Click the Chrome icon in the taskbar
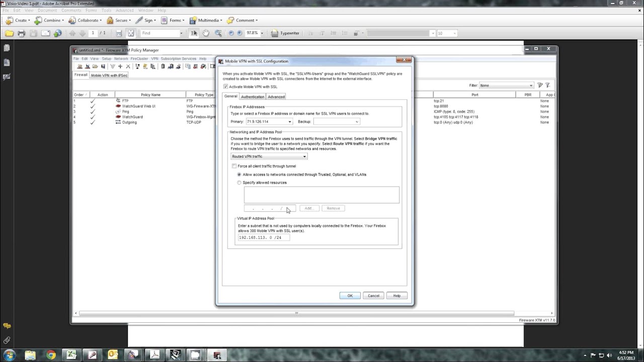Viewport: 644px width, 362px height. [x=51, y=355]
